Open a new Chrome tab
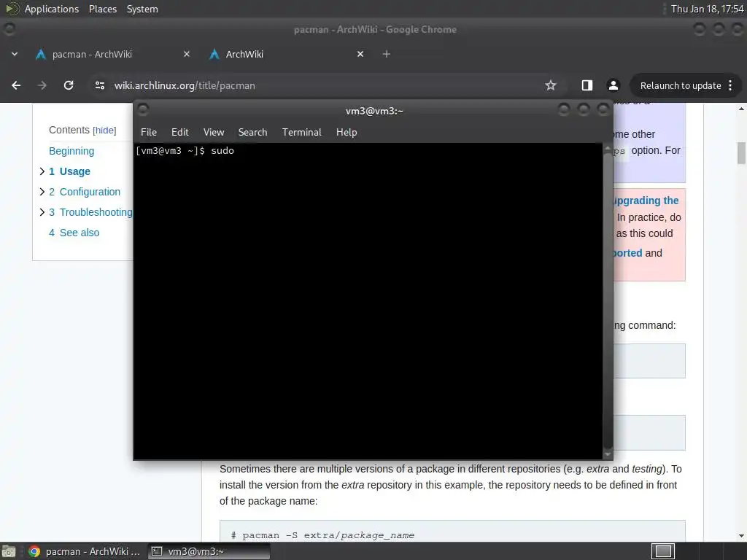 (x=387, y=54)
